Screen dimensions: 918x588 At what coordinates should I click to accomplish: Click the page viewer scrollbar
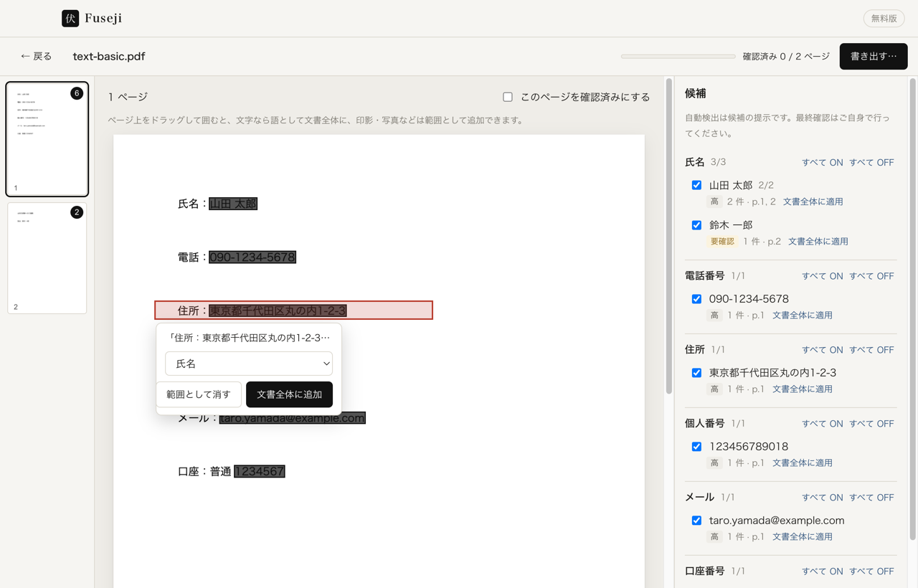(668, 237)
